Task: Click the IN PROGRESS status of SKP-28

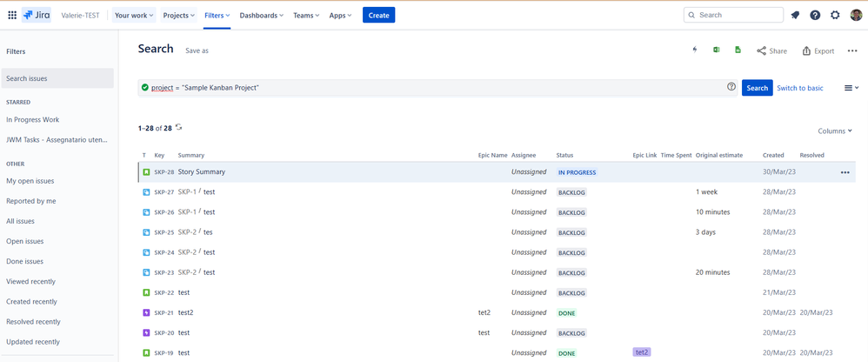Action: [x=577, y=172]
